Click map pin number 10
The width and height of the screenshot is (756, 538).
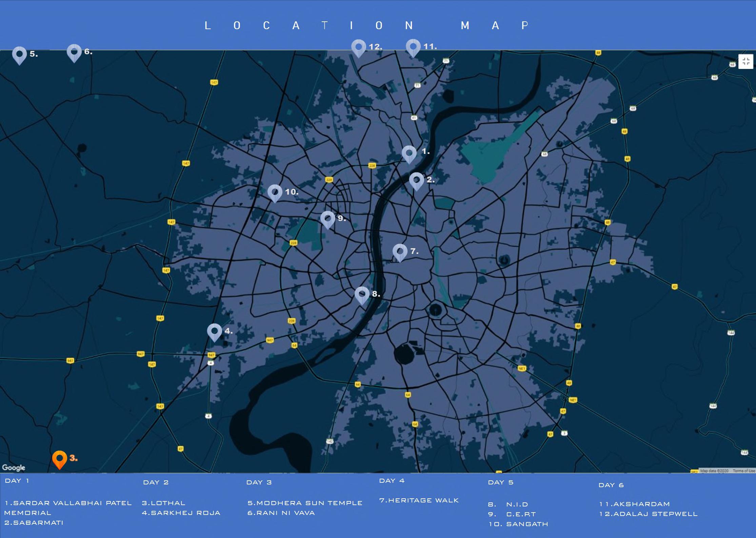tap(275, 193)
